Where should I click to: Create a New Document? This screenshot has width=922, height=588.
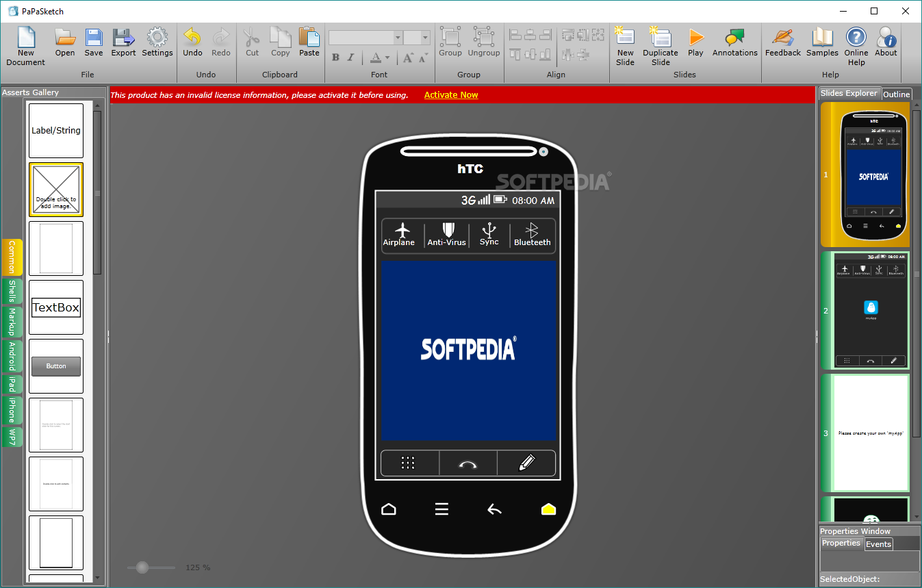[26, 47]
